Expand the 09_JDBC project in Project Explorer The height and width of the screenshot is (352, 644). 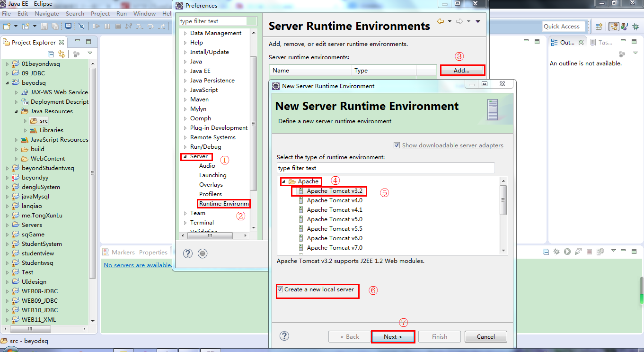[x=7, y=73]
